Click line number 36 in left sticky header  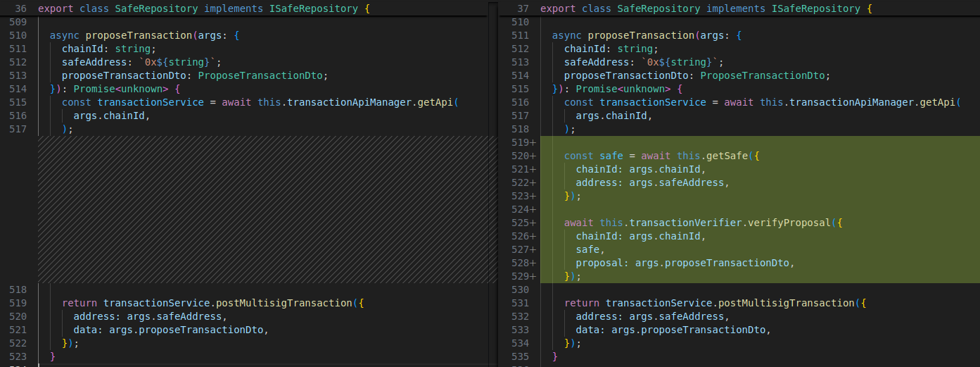pos(20,8)
